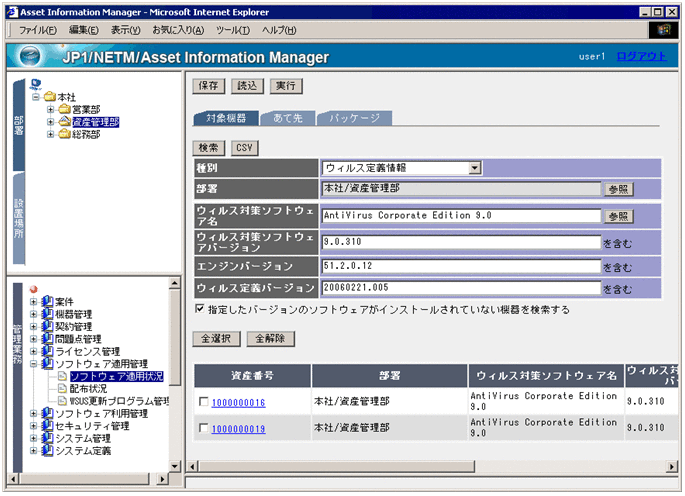The height and width of the screenshot is (496, 685).
Task: Open the 種別 dropdown list
Action: (475, 167)
